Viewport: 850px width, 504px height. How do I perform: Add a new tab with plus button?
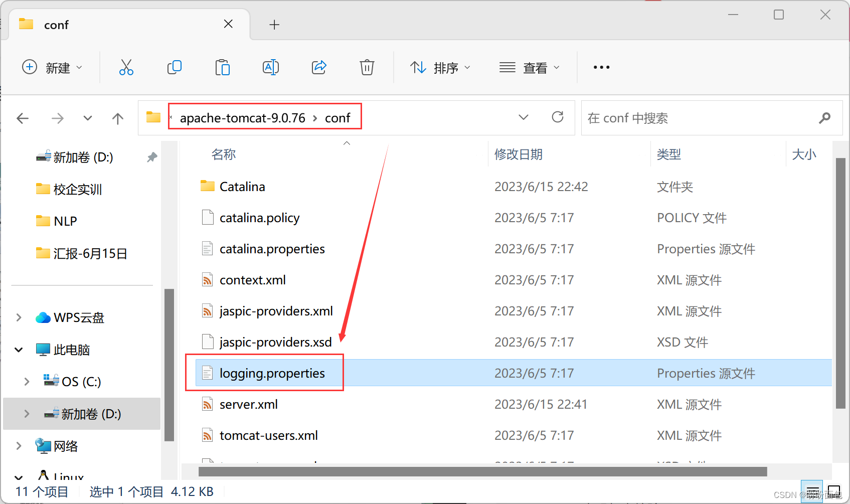274,25
